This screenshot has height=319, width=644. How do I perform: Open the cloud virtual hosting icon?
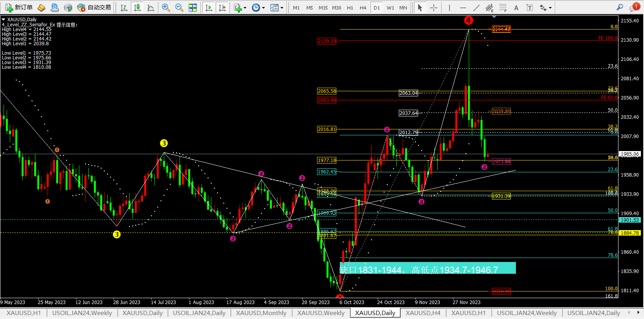point(55,7)
